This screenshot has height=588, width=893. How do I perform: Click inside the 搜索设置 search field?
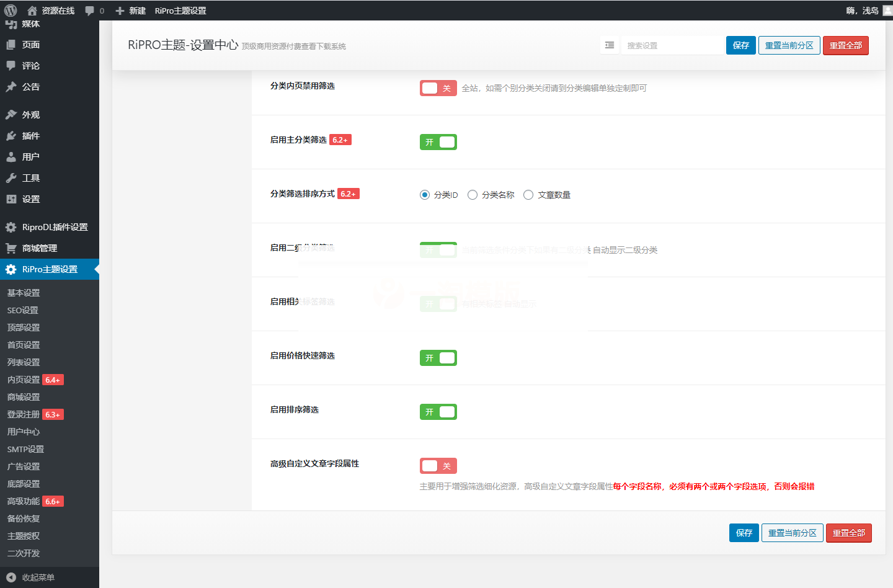click(673, 45)
